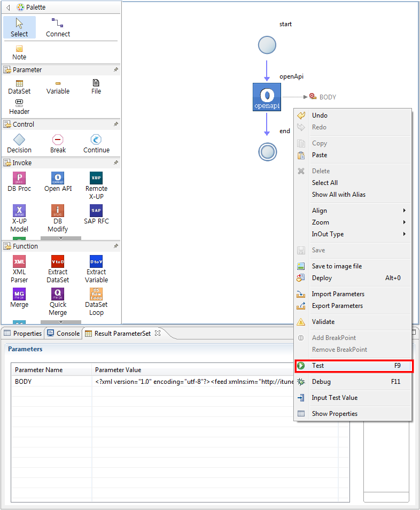
Task: Switch to the Console tab
Action: tap(64, 334)
